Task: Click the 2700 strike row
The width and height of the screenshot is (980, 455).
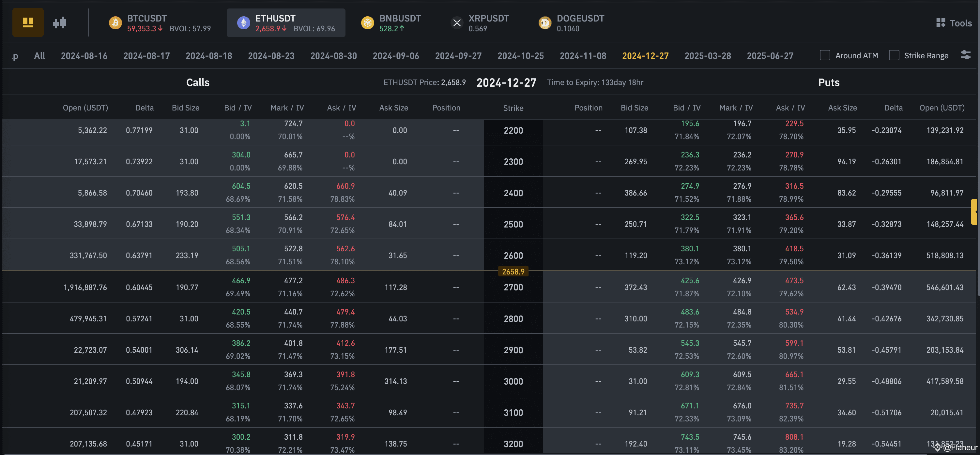Action: coord(513,287)
